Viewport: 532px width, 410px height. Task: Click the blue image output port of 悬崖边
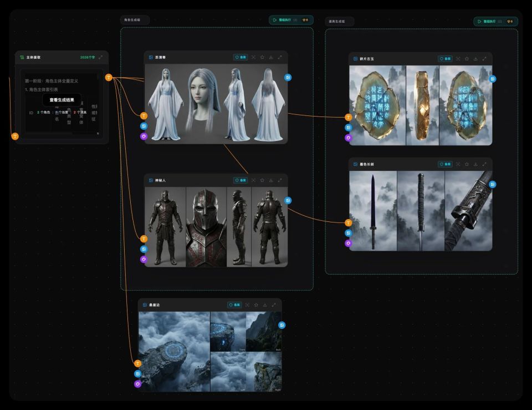pos(282,325)
